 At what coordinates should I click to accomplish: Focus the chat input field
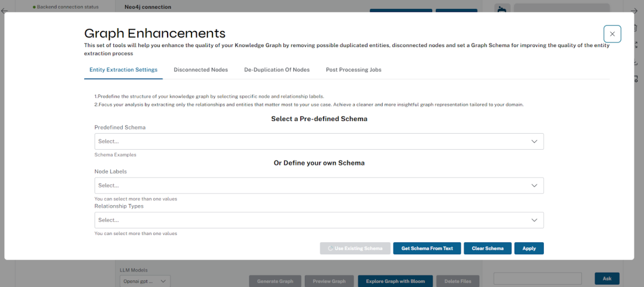pos(538,279)
